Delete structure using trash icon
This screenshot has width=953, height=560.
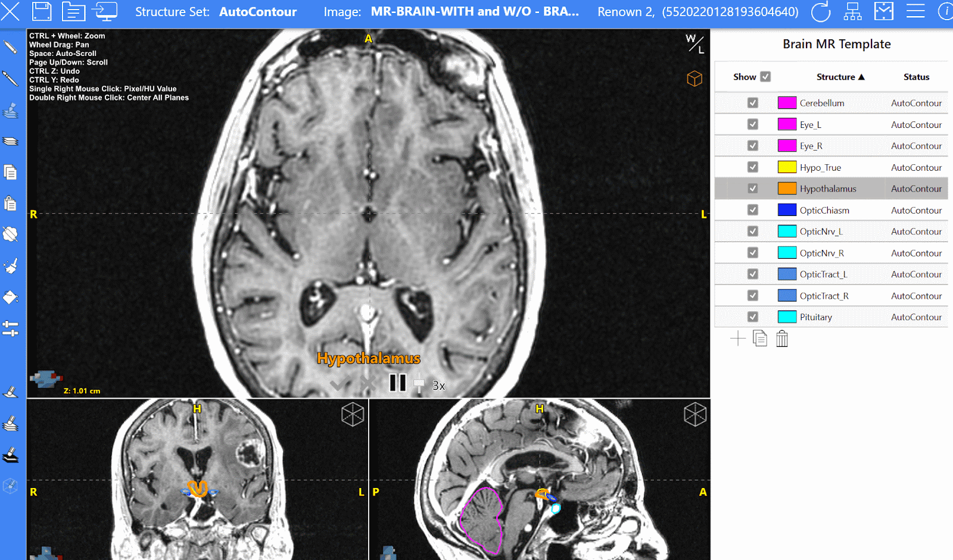[782, 339]
